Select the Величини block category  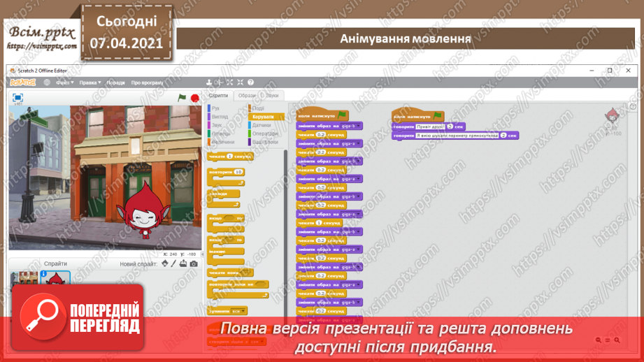[223, 142]
